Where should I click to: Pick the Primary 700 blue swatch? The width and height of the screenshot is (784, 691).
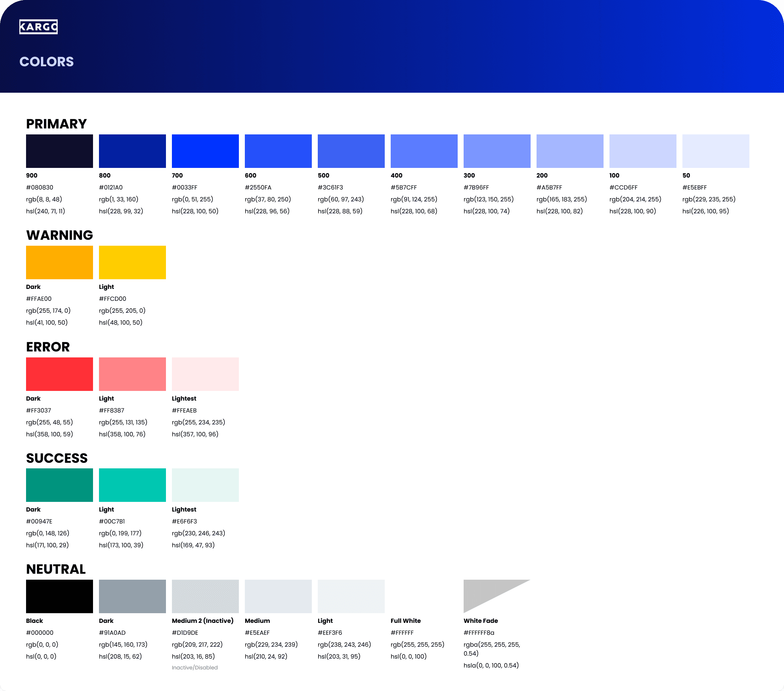click(205, 151)
